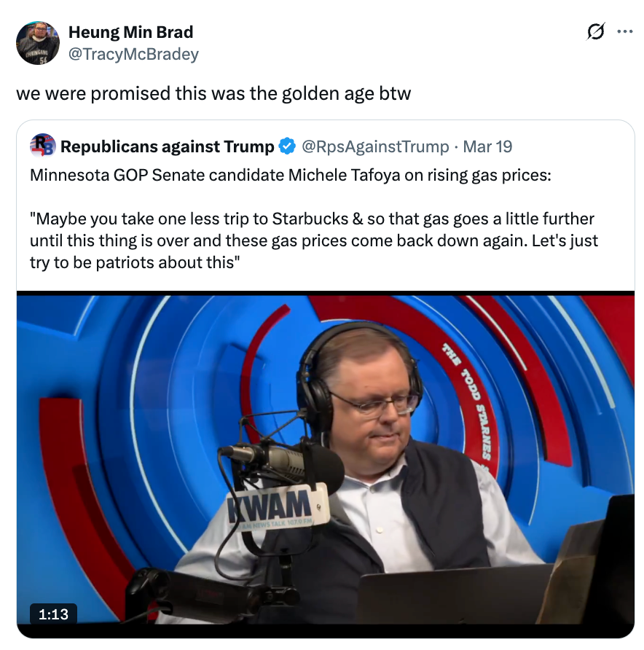Click the "golden age btw" post text

[213, 93]
